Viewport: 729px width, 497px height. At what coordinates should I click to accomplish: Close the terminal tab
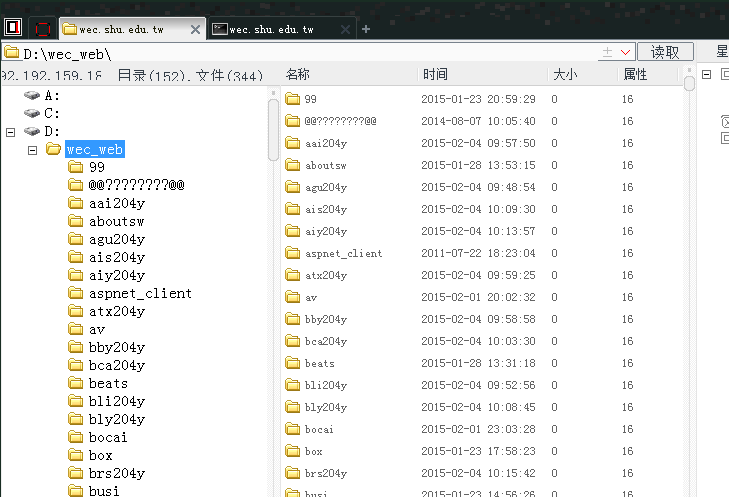click(345, 30)
